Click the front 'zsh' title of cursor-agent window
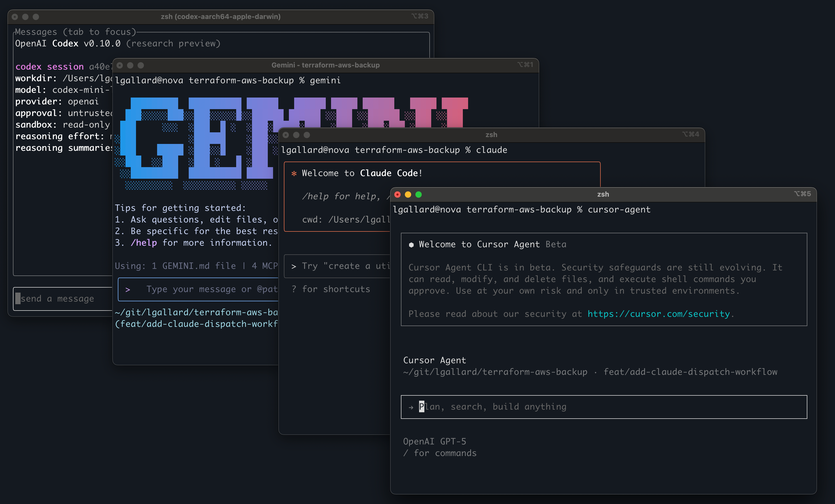The height and width of the screenshot is (504, 835). point(603,194)
